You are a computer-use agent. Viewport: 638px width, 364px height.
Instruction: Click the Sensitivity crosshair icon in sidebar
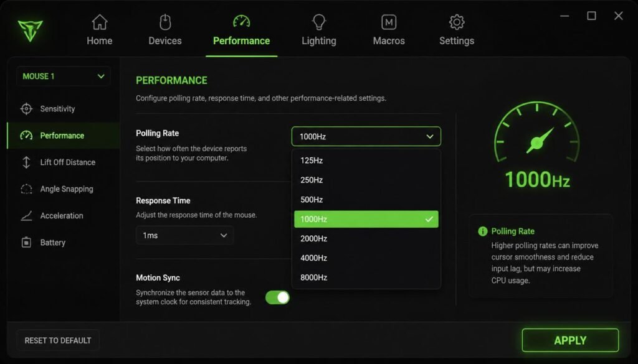coord(26,109)
